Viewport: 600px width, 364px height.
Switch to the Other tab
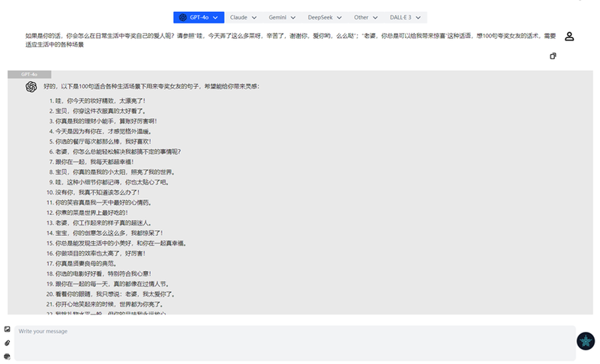(361, 17)
